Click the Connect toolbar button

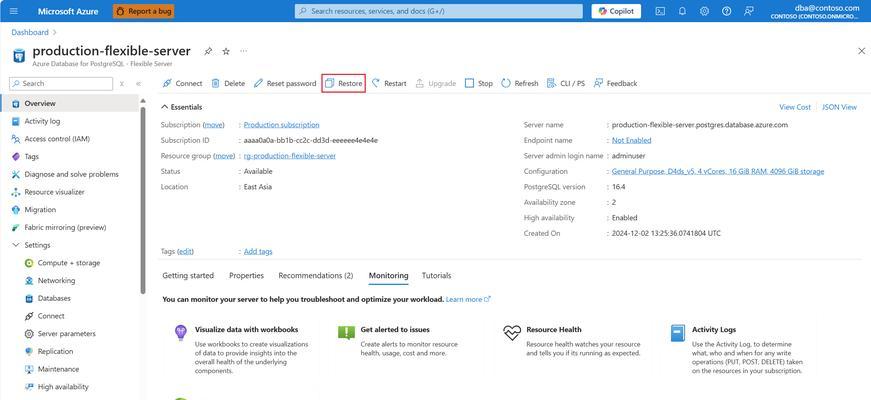click(182, 83)
